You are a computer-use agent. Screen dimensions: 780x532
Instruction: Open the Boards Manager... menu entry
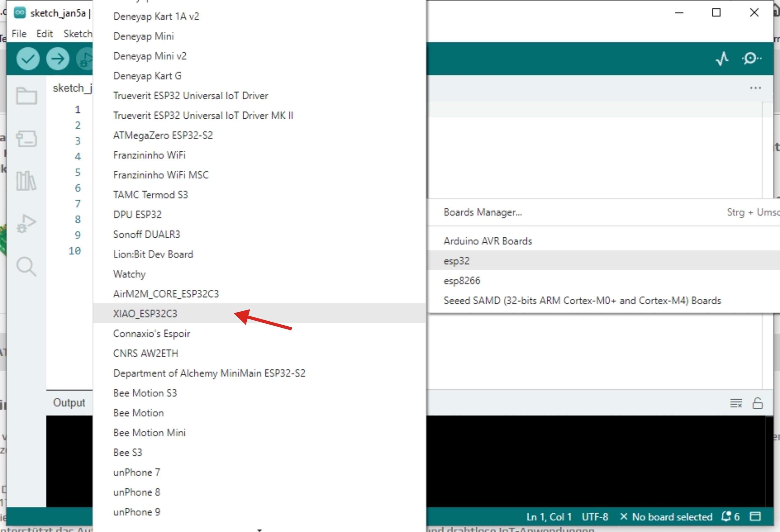point(483,212)
